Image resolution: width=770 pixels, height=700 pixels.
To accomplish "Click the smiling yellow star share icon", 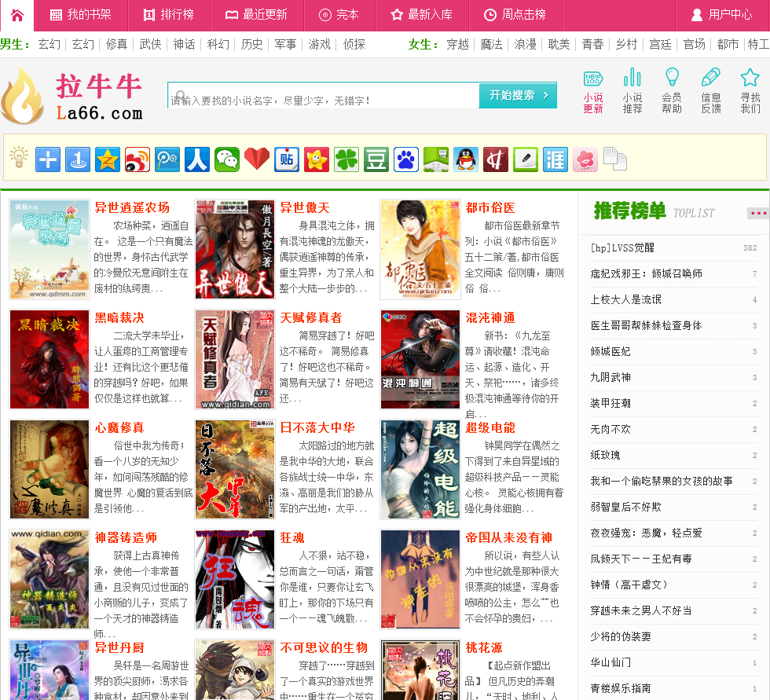I will pyautogui.click(x=317, y=159).
